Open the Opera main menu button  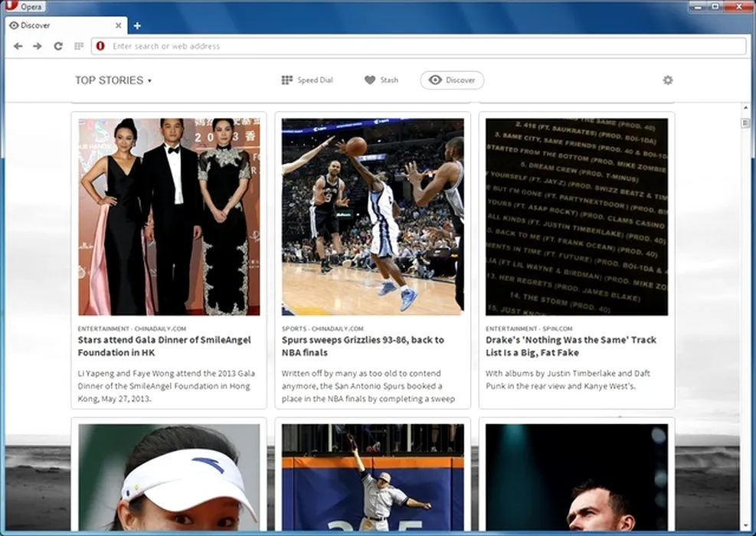(x=25, y=7)
